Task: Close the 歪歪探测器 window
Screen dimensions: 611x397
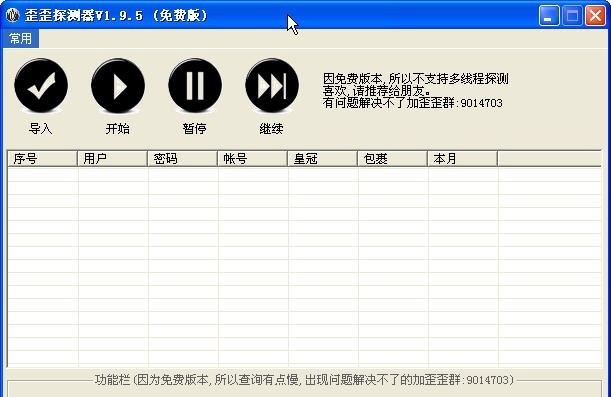Action: (596, 16)
